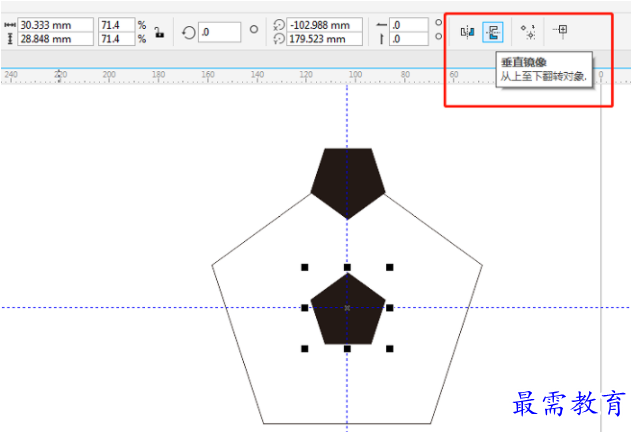
Task: Click the top-center selection handle
Action: tap(347, 267)
